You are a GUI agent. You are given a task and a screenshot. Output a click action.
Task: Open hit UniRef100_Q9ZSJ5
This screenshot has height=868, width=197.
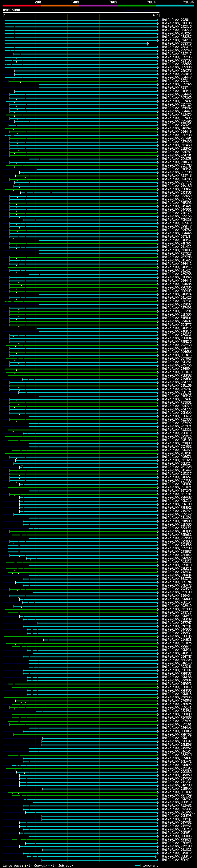(176, 26)
